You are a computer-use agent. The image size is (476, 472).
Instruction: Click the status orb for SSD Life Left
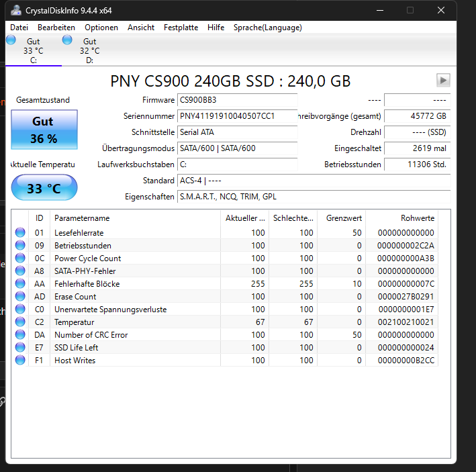pyautogui.click(x=20, y=347)
